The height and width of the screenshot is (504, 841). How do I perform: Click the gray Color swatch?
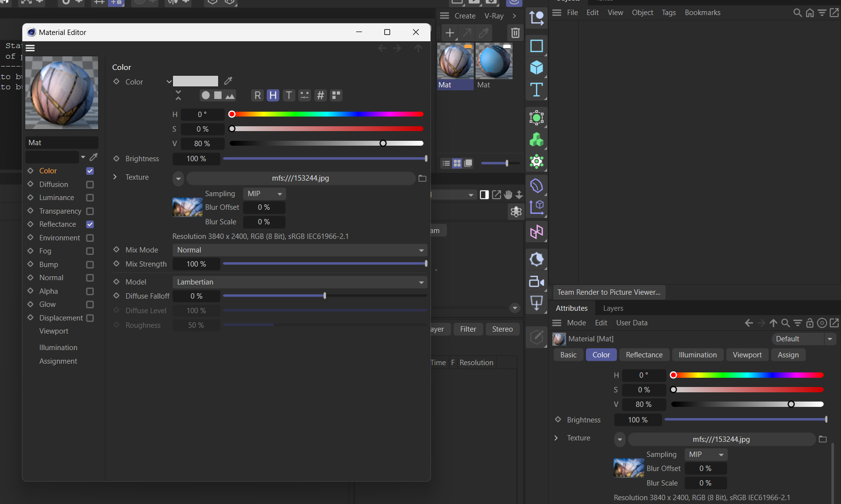pyautogui.click(x=195, y=81)
